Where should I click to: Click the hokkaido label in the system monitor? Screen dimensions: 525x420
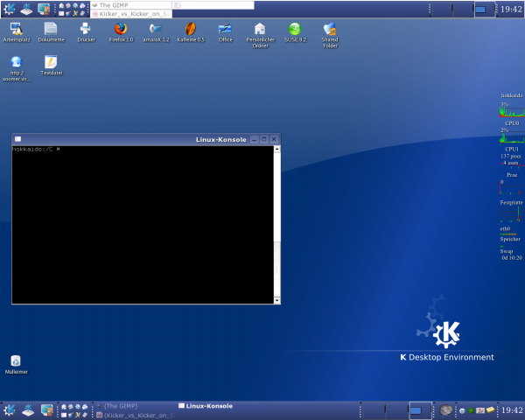pyautogui.click(x=512, y=95)
